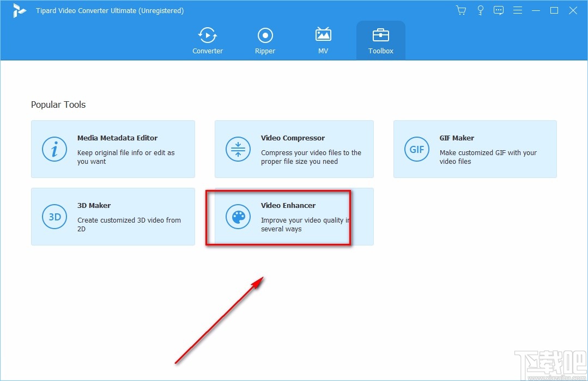Open Media Metadata Editor tool title
588x381 pixels.
click(117, 138)
